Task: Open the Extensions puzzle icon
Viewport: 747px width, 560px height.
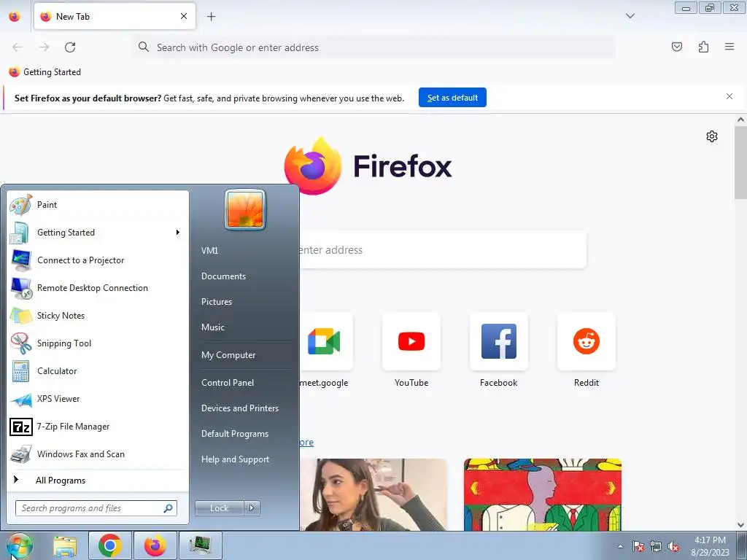Action: (703, 47)
